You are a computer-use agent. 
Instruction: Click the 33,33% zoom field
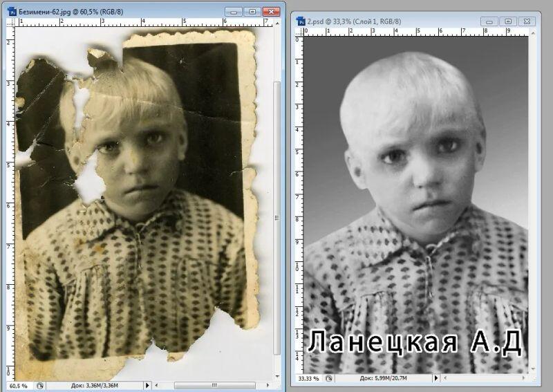[308, 379]
